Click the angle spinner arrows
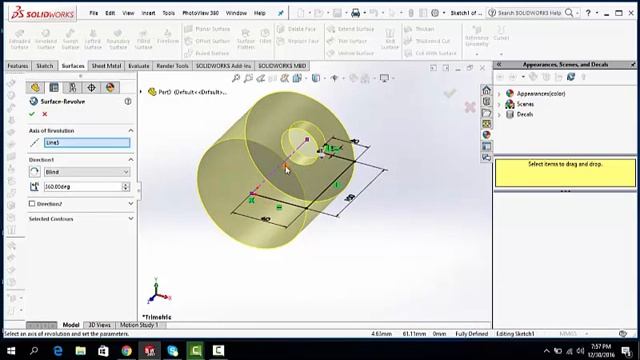The width and height of the screenshot is (640, 360). [x=126, y=187]
